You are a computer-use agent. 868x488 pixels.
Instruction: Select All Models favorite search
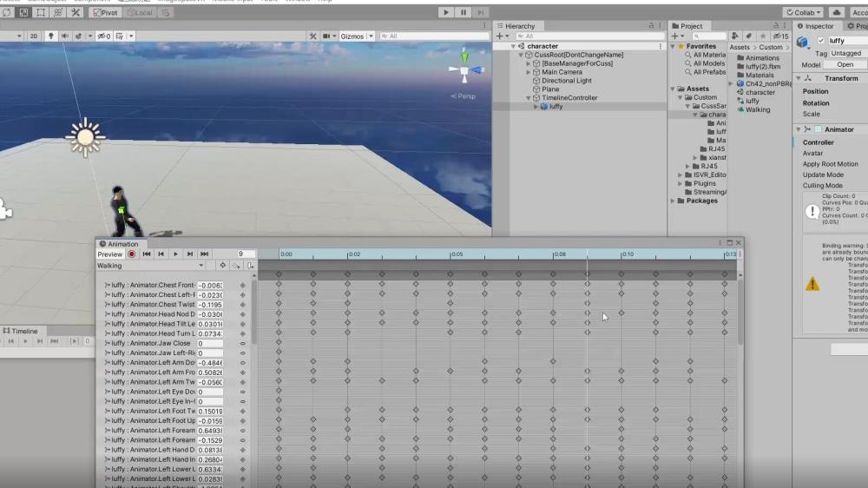pyautogui.click(x=709, y=63)
